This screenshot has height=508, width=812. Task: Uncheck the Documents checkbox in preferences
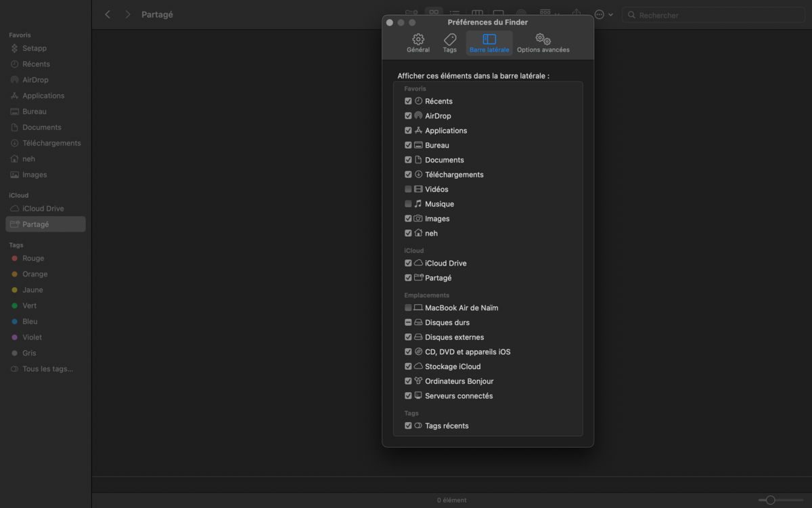click(x=408, y=160)
